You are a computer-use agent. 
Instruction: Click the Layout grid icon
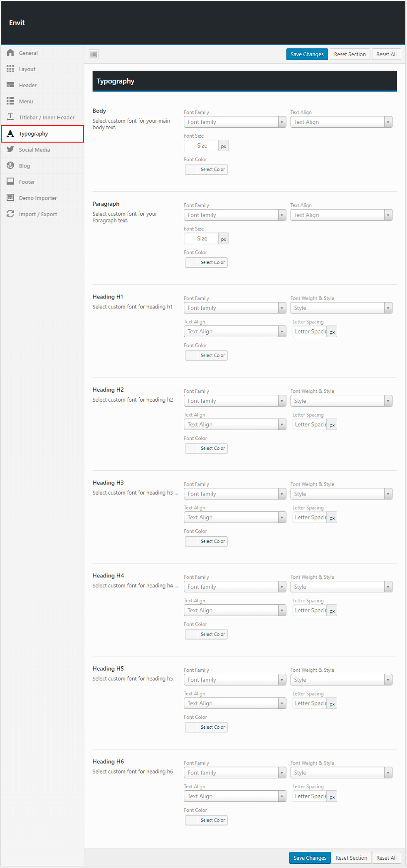[x=10, y=69]
